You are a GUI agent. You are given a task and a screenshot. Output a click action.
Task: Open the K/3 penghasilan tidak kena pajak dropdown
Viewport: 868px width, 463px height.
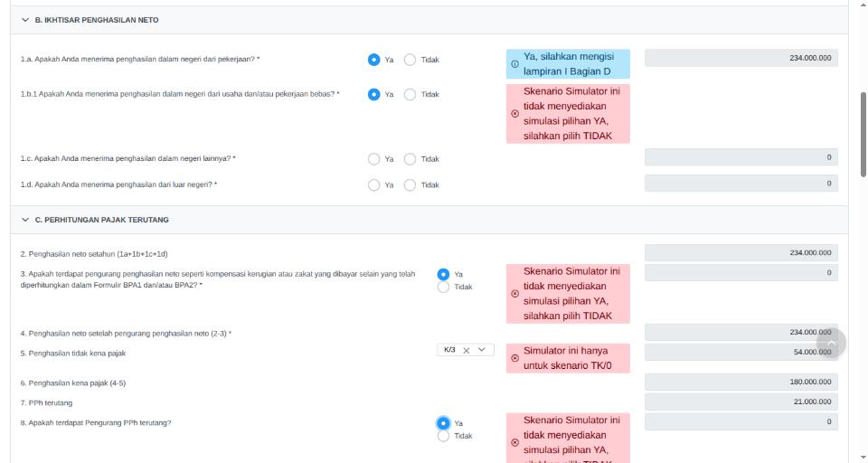tap(482, 350)
